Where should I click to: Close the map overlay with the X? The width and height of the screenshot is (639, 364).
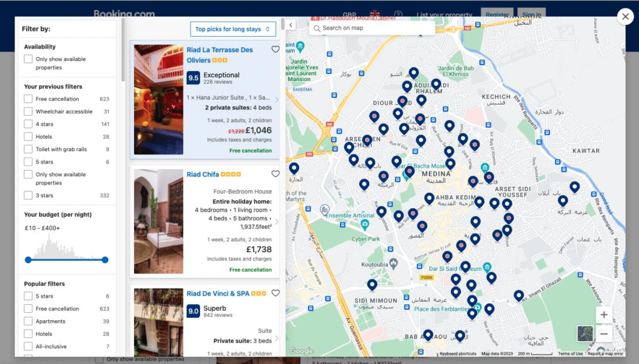click(x=625, y=17)
